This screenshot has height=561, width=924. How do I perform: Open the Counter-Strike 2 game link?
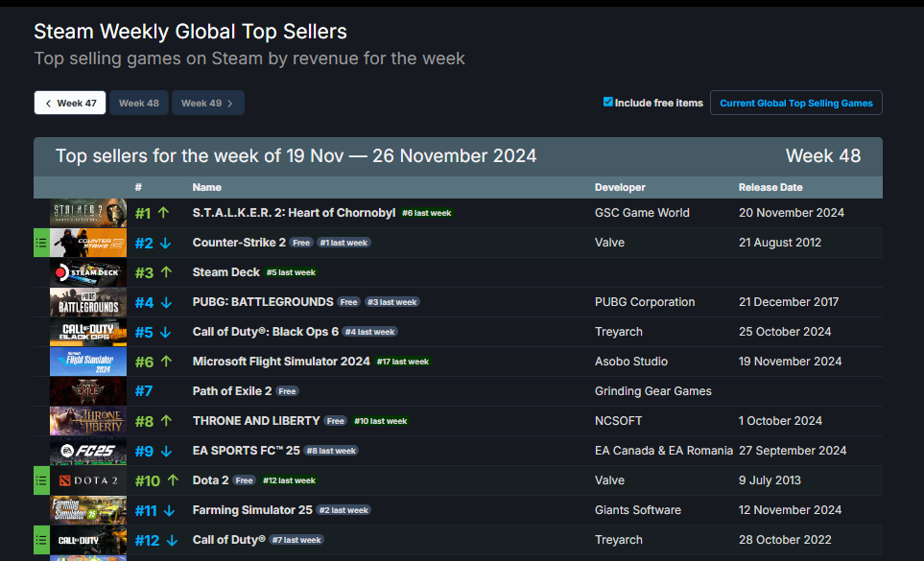tap(239, 243)
